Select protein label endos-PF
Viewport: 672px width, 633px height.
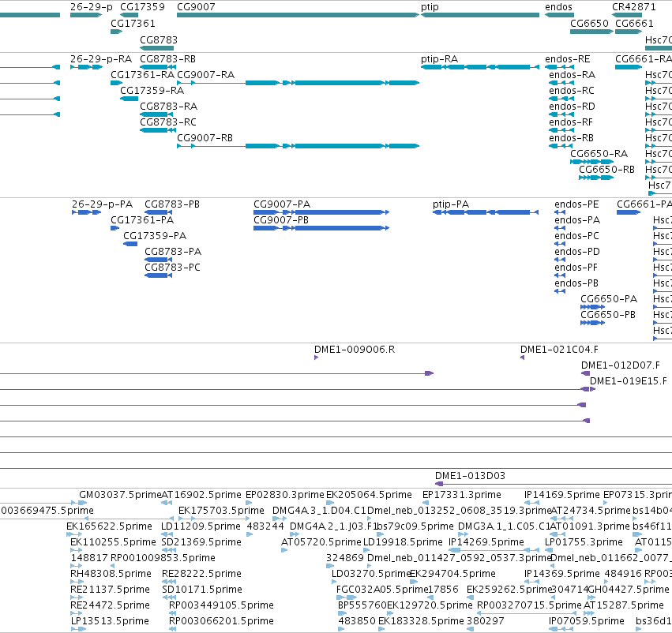576,268
